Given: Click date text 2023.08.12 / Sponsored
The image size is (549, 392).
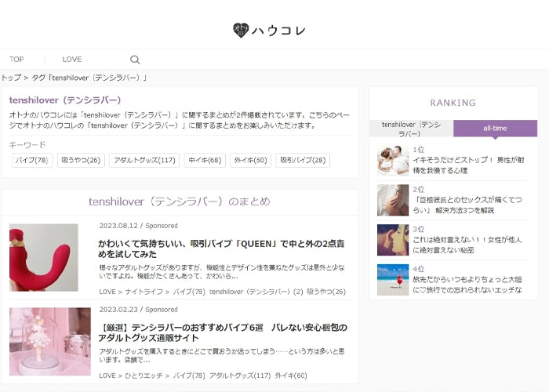Looking at the screenshot, I should click(138, 226).
